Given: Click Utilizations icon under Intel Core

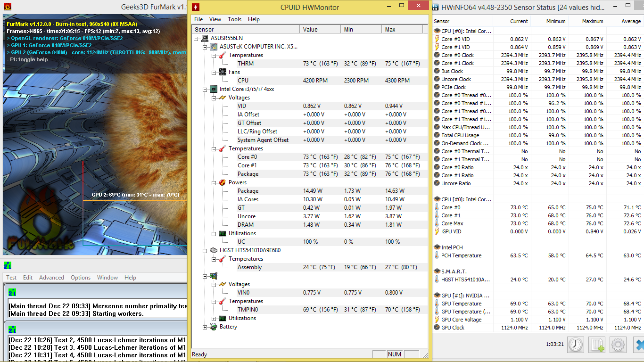Looking at the screenshot, I should tap(223, 233).
